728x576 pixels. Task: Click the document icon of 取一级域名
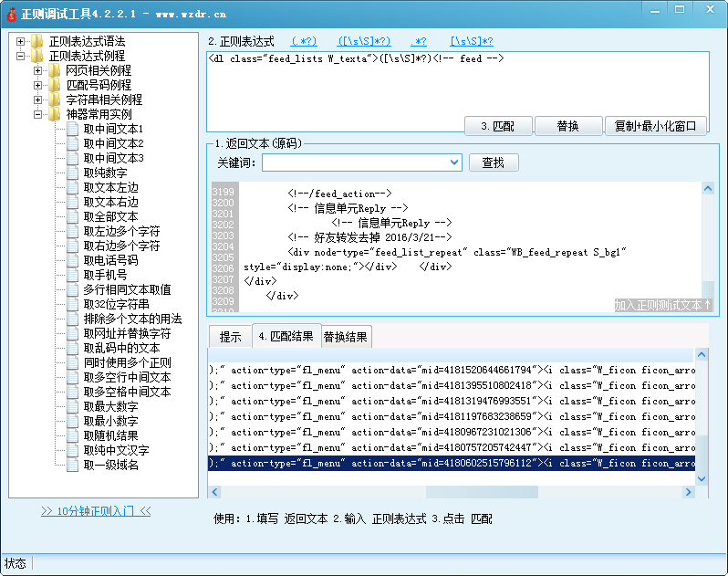(72, 465)
